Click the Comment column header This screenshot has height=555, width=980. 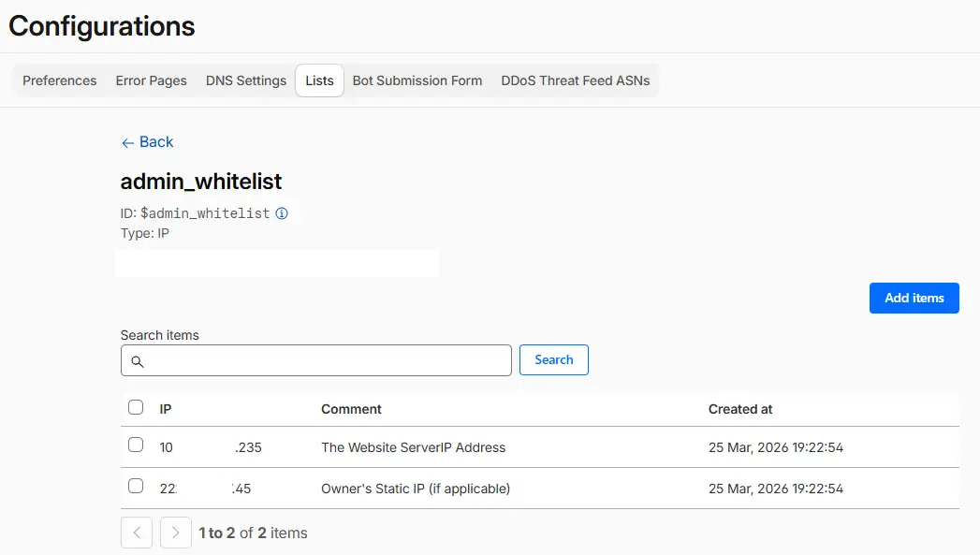tap(351, 409)
